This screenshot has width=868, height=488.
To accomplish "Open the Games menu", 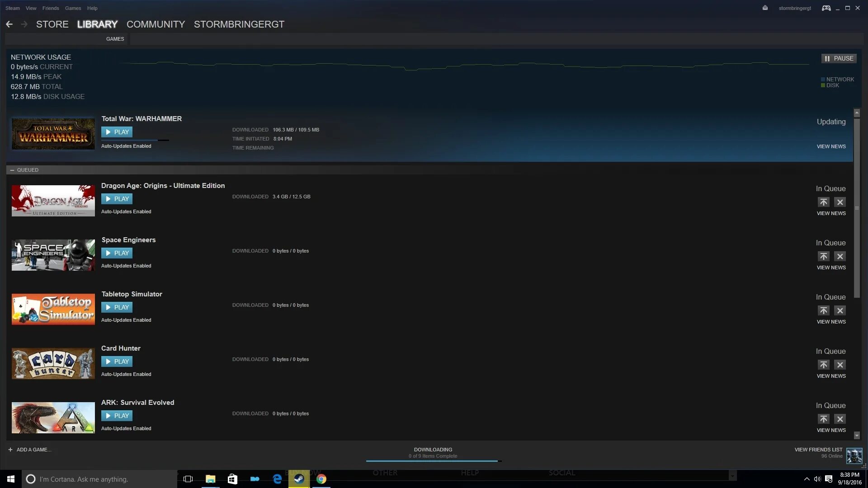I will (73, 8).
